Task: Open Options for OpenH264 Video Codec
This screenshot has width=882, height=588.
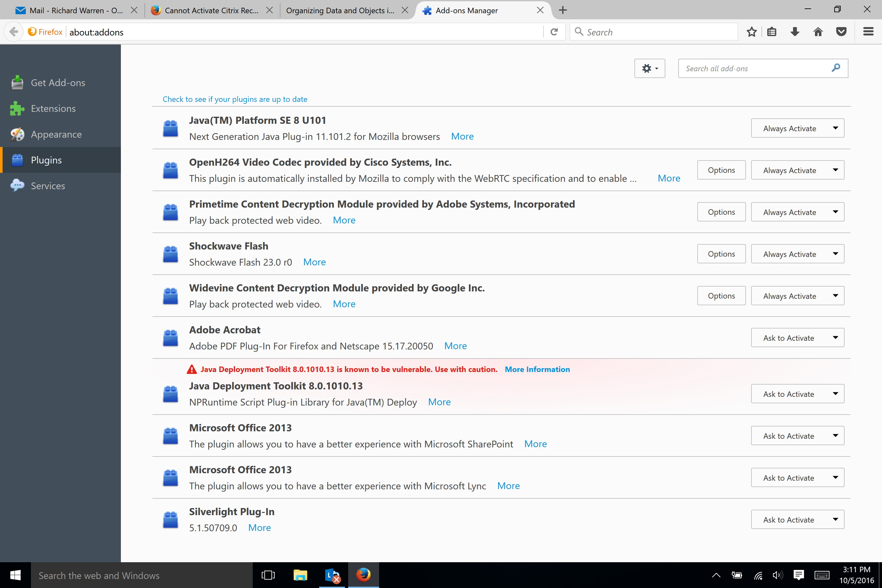Action: tap(721, 170)
